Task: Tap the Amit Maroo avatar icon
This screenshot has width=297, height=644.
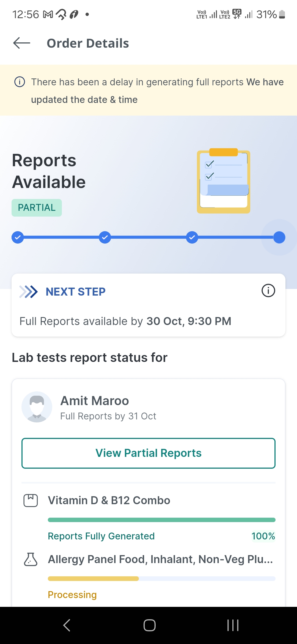Action: [37, 407]
